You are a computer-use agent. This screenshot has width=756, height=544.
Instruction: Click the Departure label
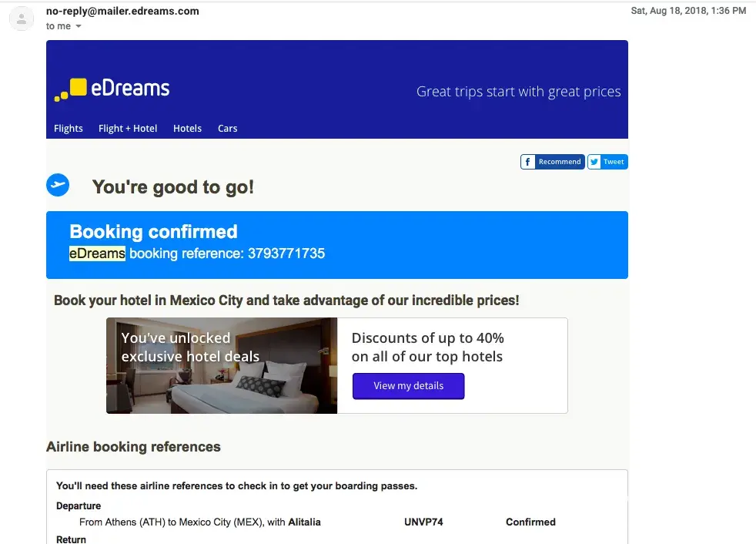pyautogui.click(x=79, y=506)
